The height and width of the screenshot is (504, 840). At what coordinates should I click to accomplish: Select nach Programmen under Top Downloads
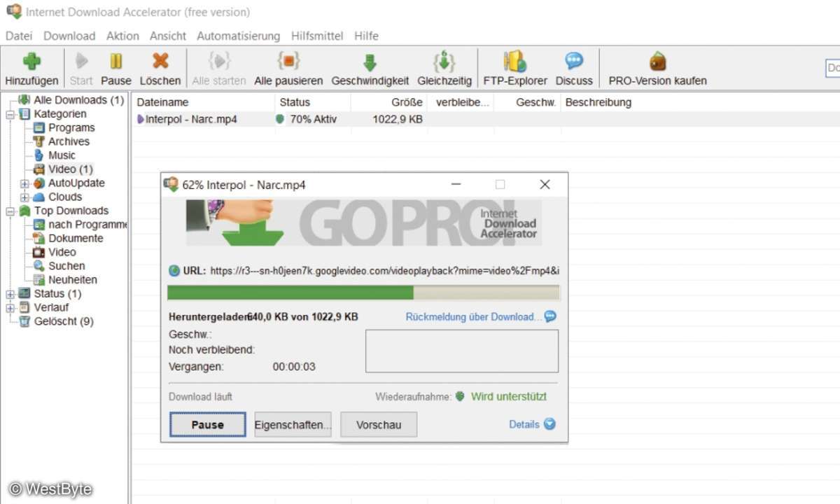pyautogui.click(x=87, y=225)
